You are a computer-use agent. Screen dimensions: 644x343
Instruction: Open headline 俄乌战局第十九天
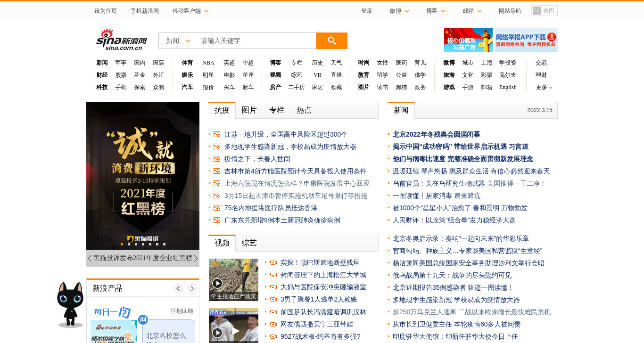pyautogui.click(x=452, y=275)
